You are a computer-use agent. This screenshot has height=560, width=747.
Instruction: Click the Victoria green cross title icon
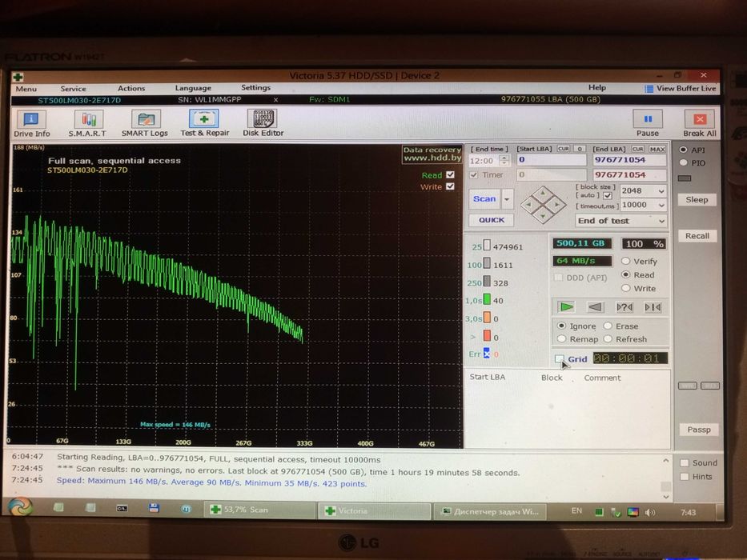click(18, 77)
